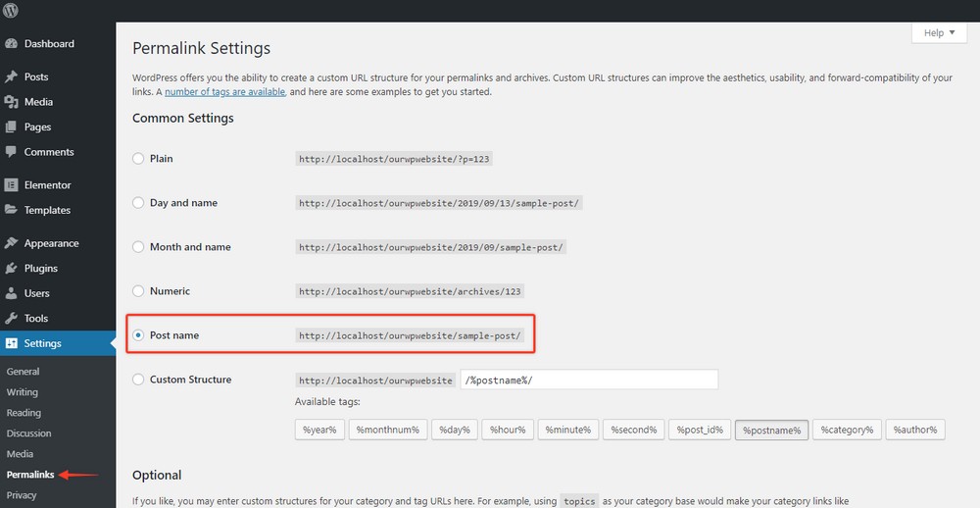The image size is (980, 508).
Task: Insert the %monthnum% tag button
Action: click(x=388, y=430)
